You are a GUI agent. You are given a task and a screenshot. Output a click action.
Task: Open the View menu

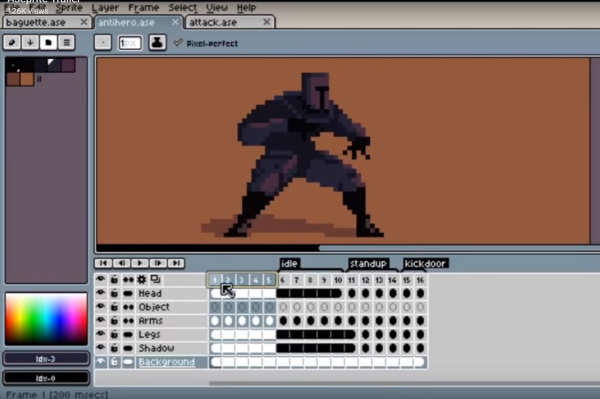(217, 8)
